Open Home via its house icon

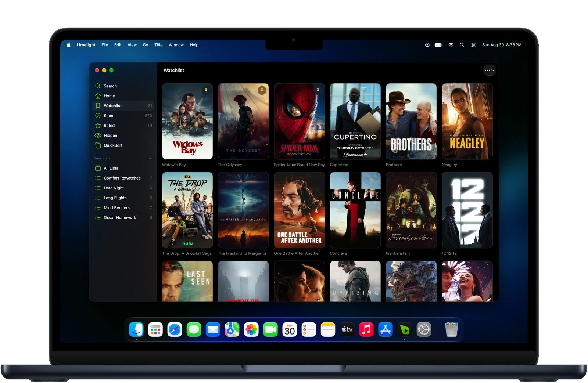point(98,96)
